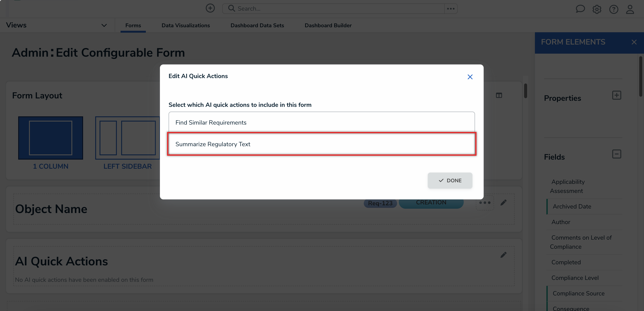Switch to Data Visualizations tab
Screen dimensions: 644x311
(185, 26)
